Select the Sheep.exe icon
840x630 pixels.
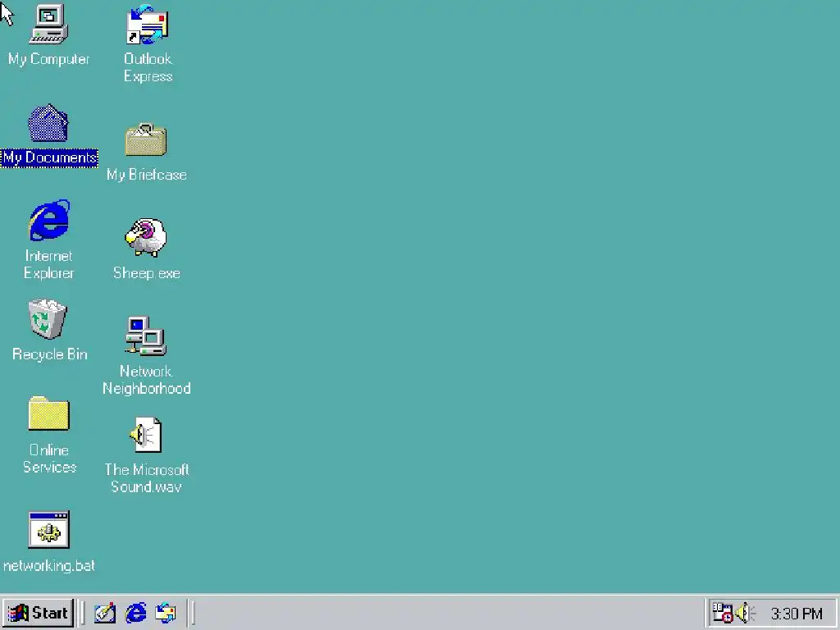146,237
